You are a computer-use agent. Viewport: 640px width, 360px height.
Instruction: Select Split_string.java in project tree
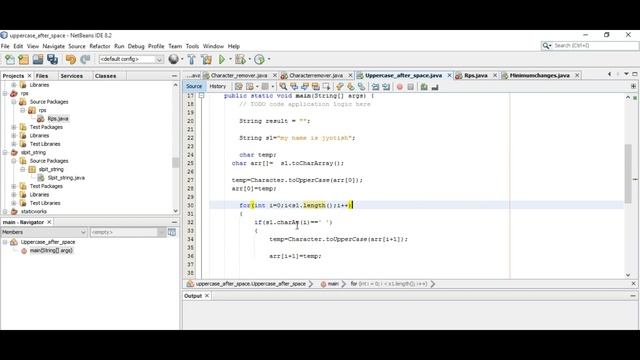point(66,178)
